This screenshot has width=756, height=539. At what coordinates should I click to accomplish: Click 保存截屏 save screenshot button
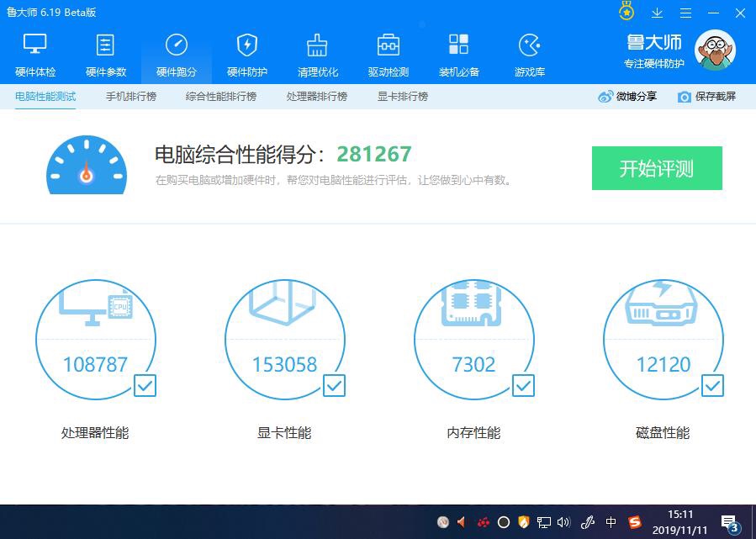click(x=706, y=97)
